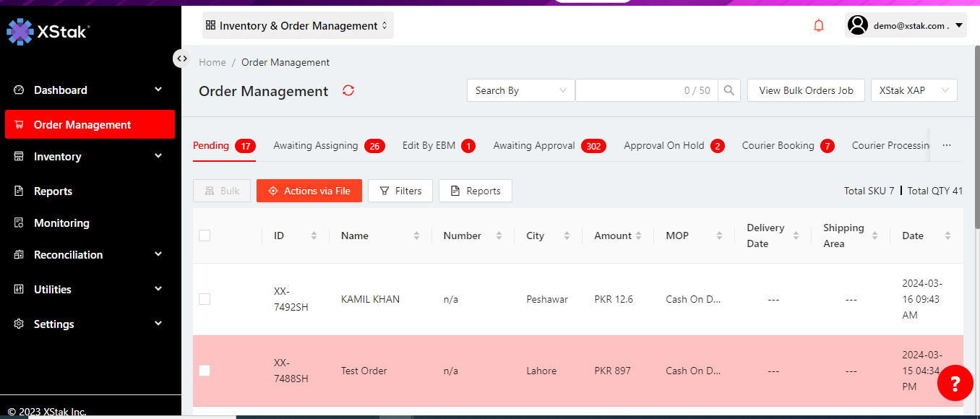Click the notification bell icon

(818, 26)
